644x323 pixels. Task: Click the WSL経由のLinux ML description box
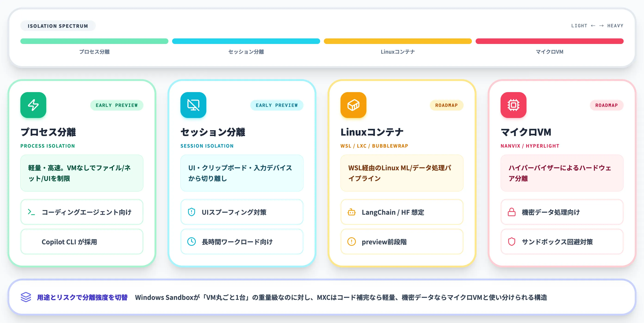402,173
